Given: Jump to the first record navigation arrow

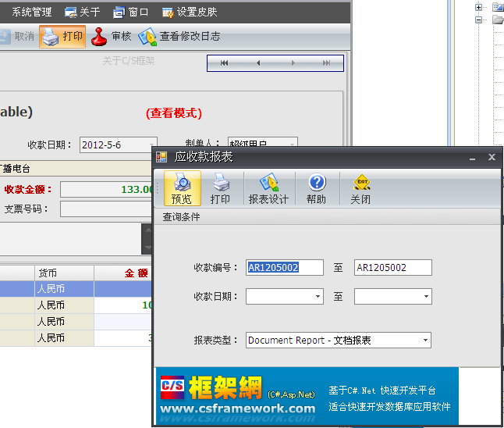Looking at the screenshot, I should (x=225, y=63).
